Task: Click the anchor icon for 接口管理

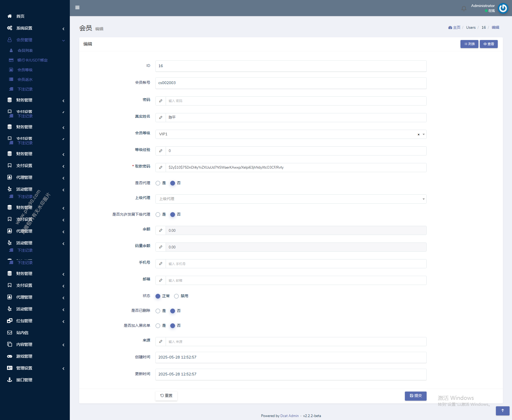Action: [x=10, y=380]
